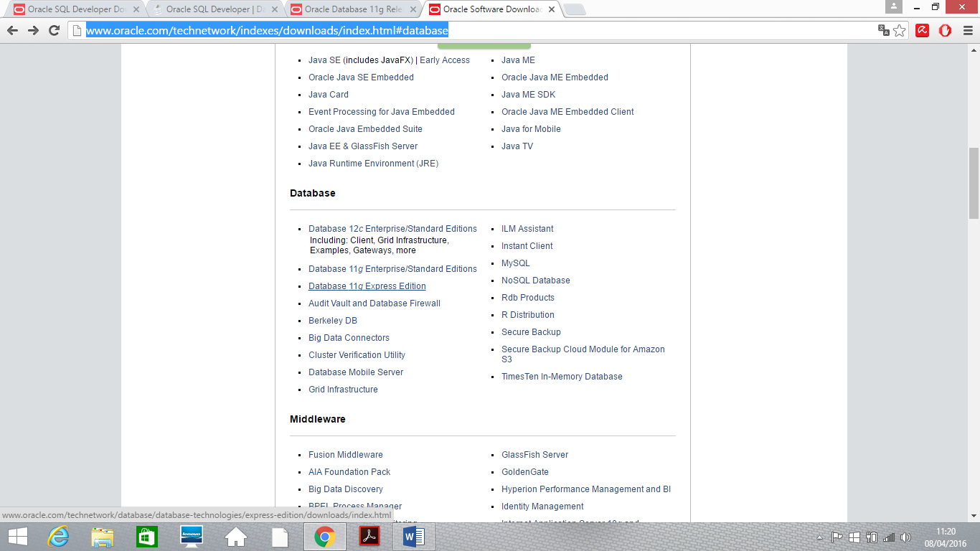
Task: Click Secure Backup Cloud Module for Amazon S3
Action: 583,354
